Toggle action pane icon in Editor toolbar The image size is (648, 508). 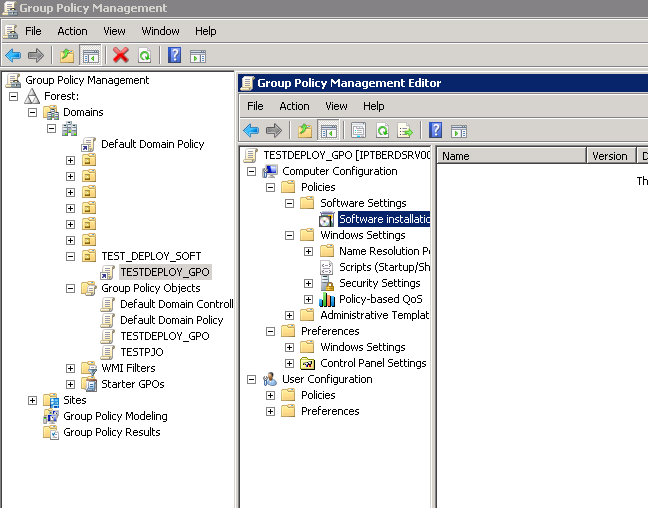click(459, 131)
